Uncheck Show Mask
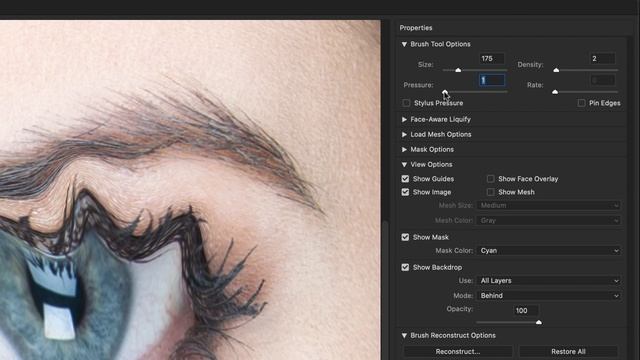 point(405,237)
